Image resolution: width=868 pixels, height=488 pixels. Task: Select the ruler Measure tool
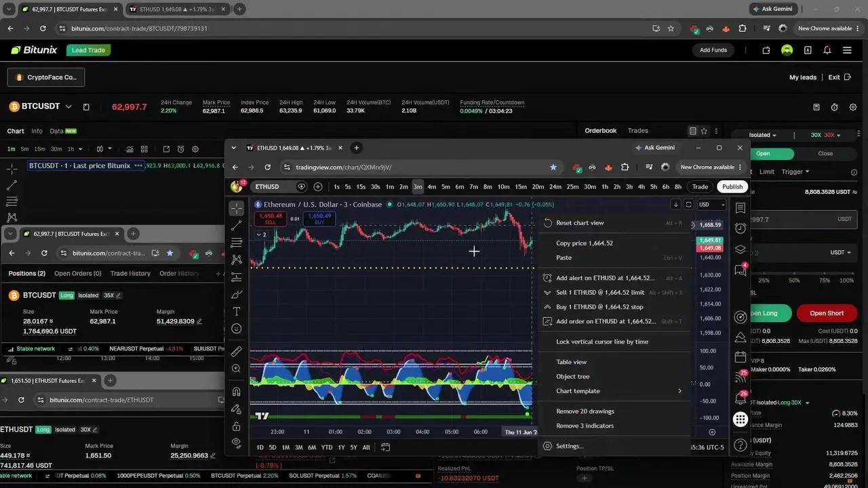236,352
